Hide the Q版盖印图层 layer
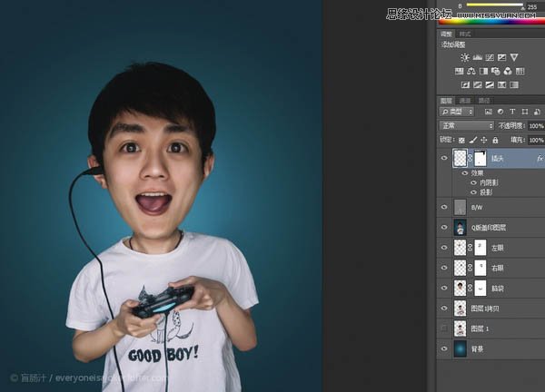This screenshot has width=545, height=392. [444, 227]
